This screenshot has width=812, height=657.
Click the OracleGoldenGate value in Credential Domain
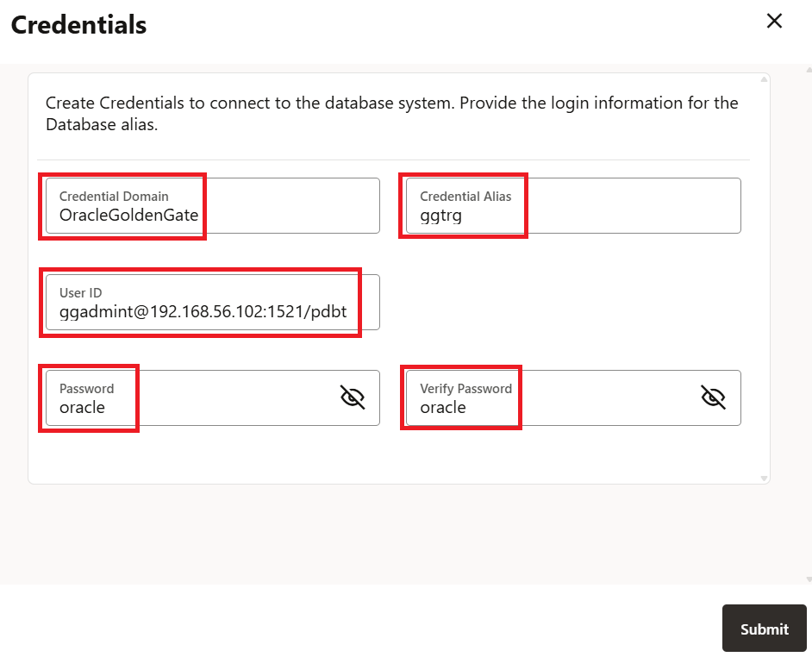(x=128, y=215)
